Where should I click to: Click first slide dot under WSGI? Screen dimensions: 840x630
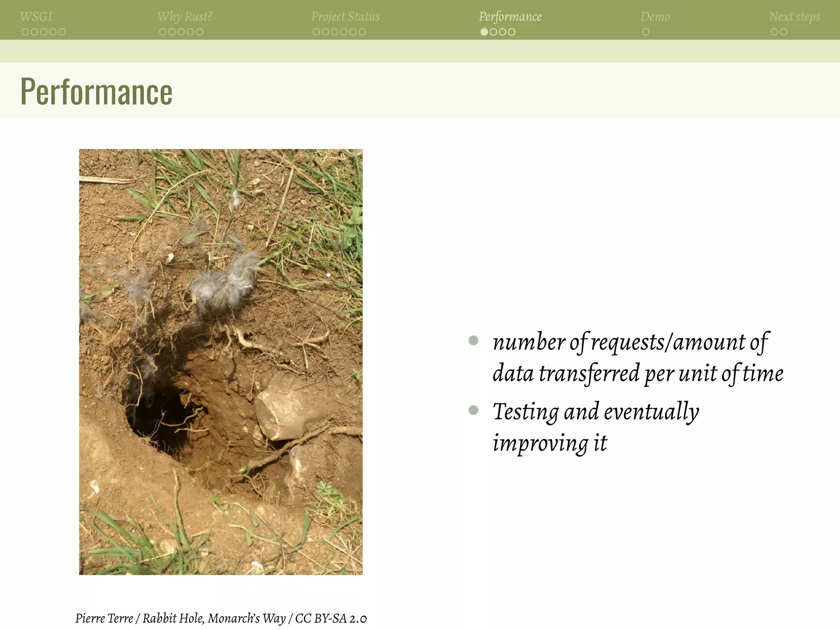click(25, 32)
